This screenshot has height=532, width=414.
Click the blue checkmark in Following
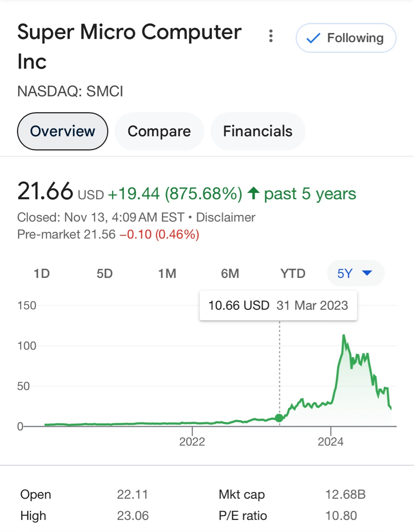point(313,38)
